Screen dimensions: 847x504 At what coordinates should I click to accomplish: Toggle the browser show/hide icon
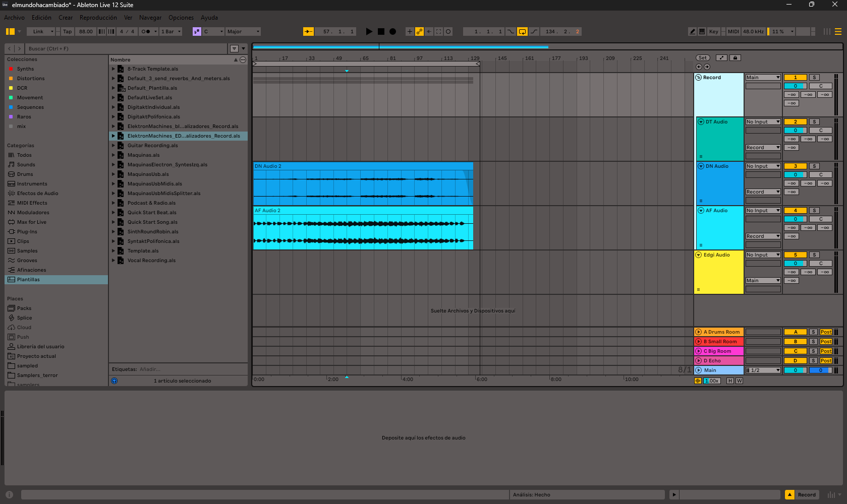pos(10,31)
